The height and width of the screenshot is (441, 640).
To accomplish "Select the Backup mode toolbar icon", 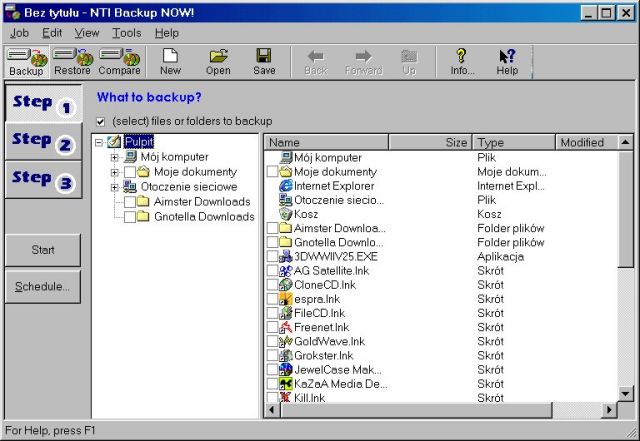I will pyautogui.click(x=27, y=62).
